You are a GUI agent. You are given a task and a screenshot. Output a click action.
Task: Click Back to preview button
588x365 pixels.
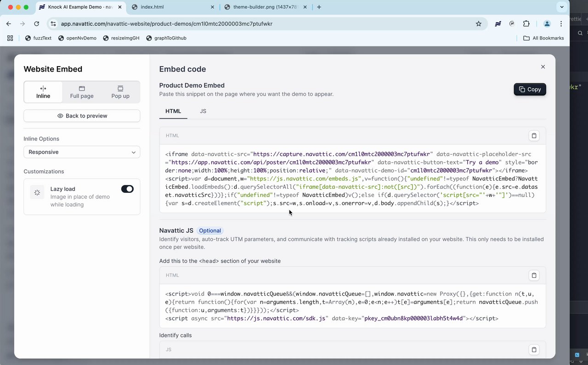[82, 116]
